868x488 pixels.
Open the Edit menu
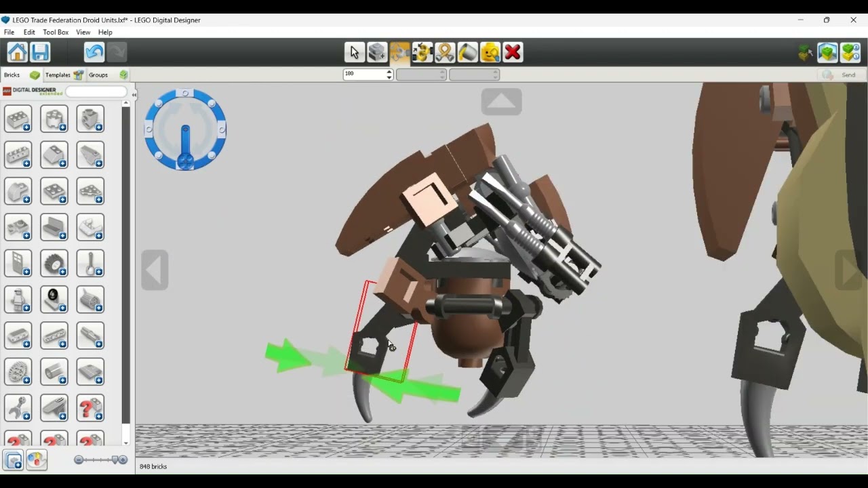click(29, 32)
